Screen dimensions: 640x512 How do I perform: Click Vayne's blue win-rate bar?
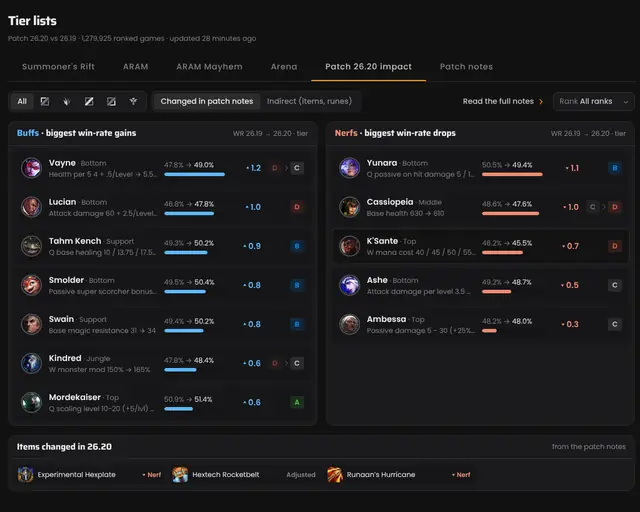coord(194,174)
